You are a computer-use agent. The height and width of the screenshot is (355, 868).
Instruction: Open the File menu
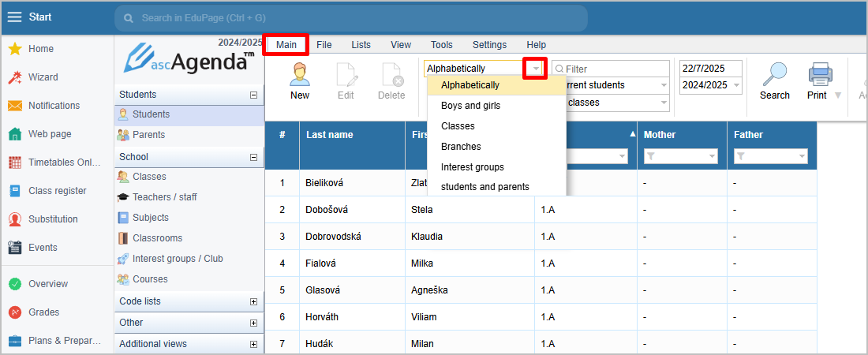click(324, 45)
